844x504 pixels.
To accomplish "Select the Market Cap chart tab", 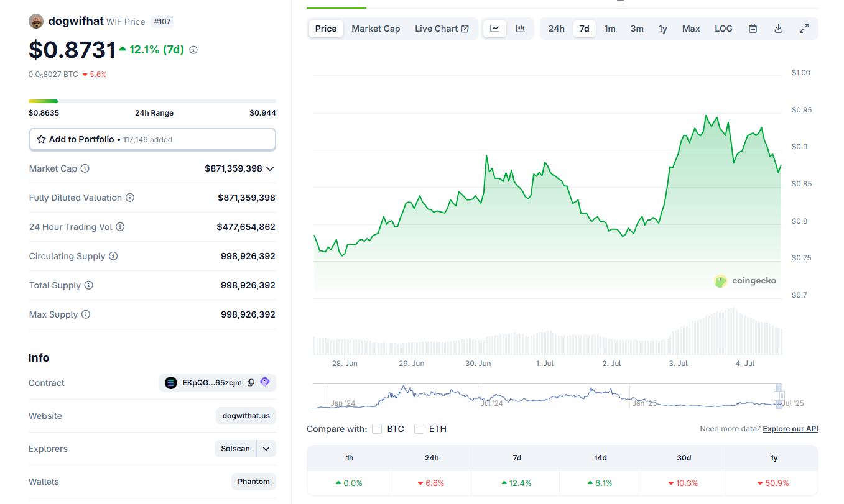I will [x=376, y=29].
